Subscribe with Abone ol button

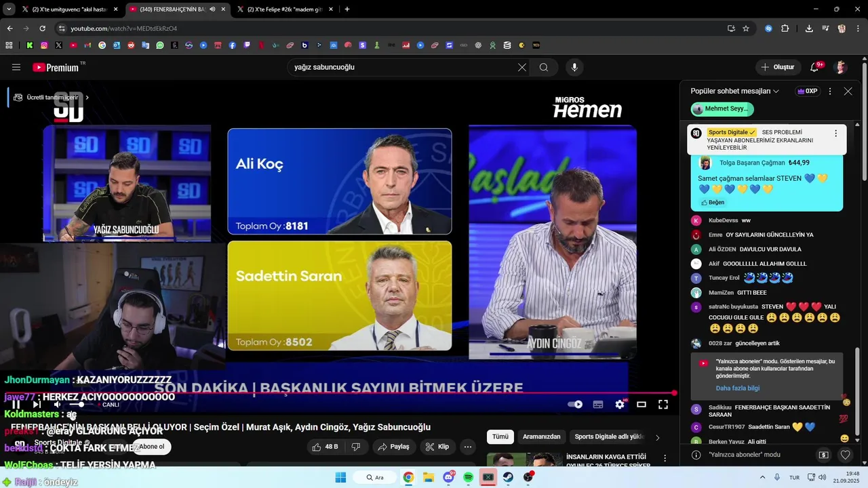[x=152, y=447]
